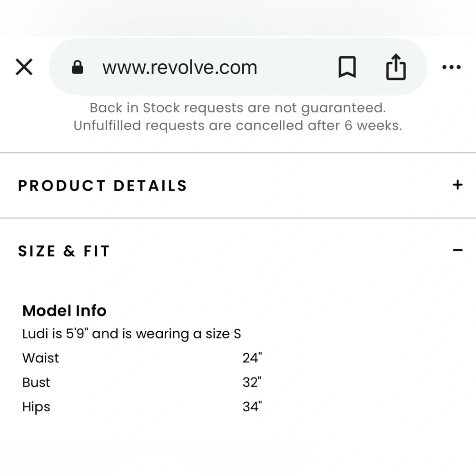Tap the 24" waist value
The width and height of the screenshot is (476, 476).
click(252, 358)
